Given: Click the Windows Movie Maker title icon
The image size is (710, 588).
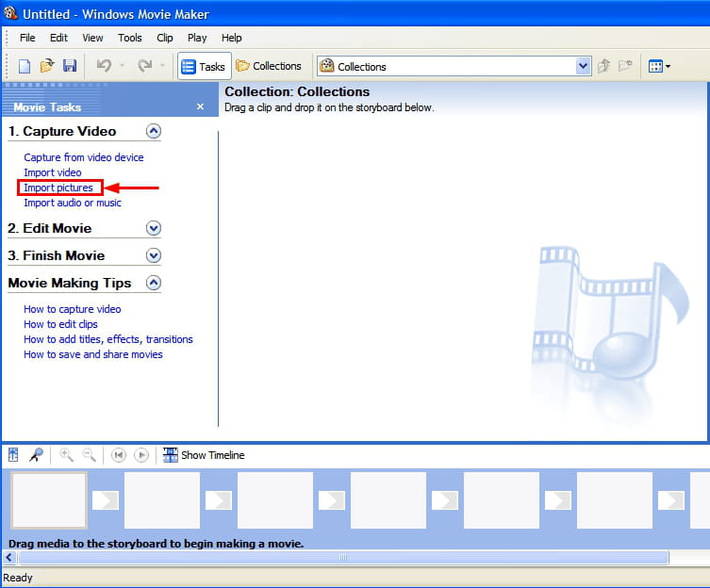Looking at the screenshot, I should (11, 12).
